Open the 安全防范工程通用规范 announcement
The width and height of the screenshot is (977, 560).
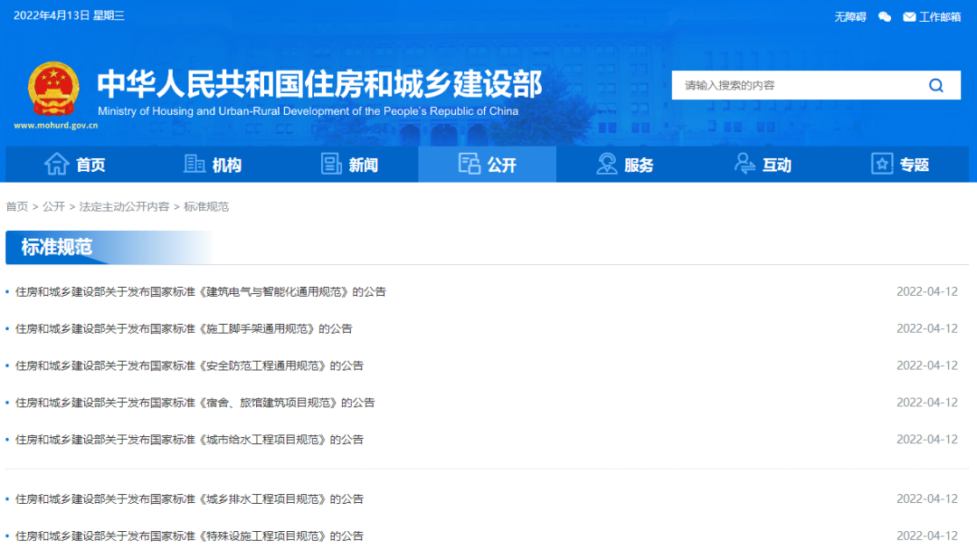click(x=189, y=365)
